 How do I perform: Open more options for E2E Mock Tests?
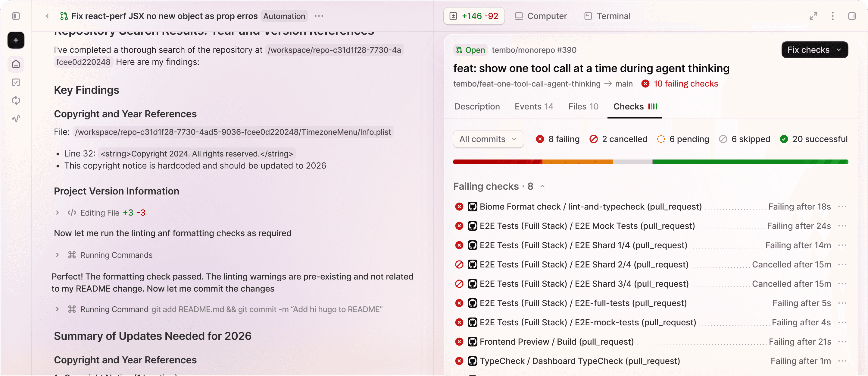(842, 226)
